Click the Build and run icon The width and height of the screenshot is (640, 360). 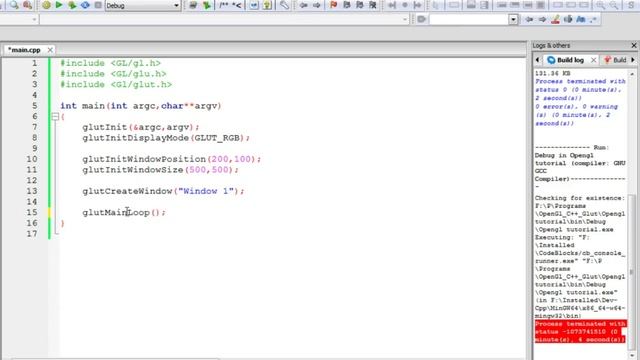pos(72,5)
